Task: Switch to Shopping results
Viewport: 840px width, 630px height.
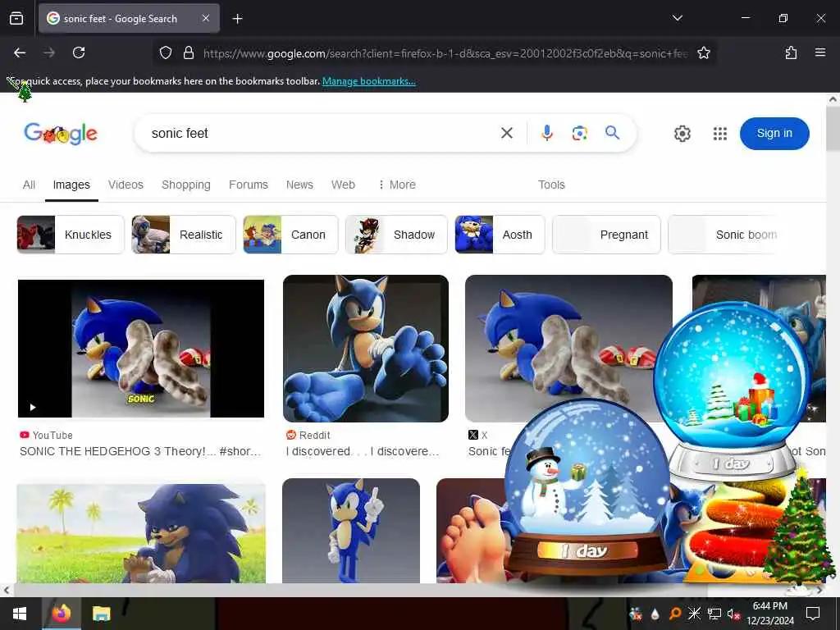Action: [186, 185]
